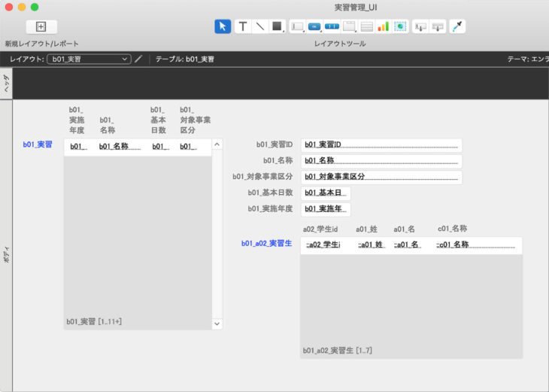
Task: Choose the Button tool
Action: pos(314,26)
